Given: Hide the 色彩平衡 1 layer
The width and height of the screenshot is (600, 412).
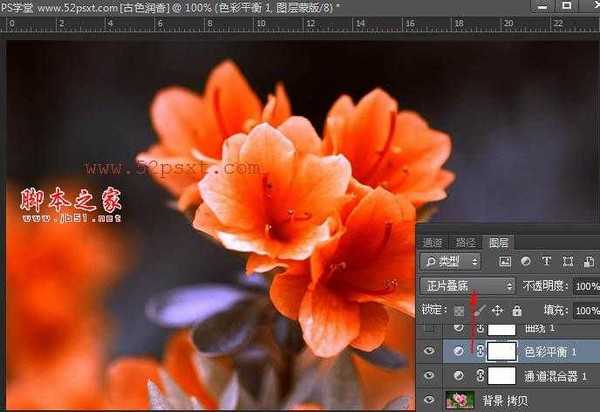Looking at the screenshot, I should pos(429,351).
